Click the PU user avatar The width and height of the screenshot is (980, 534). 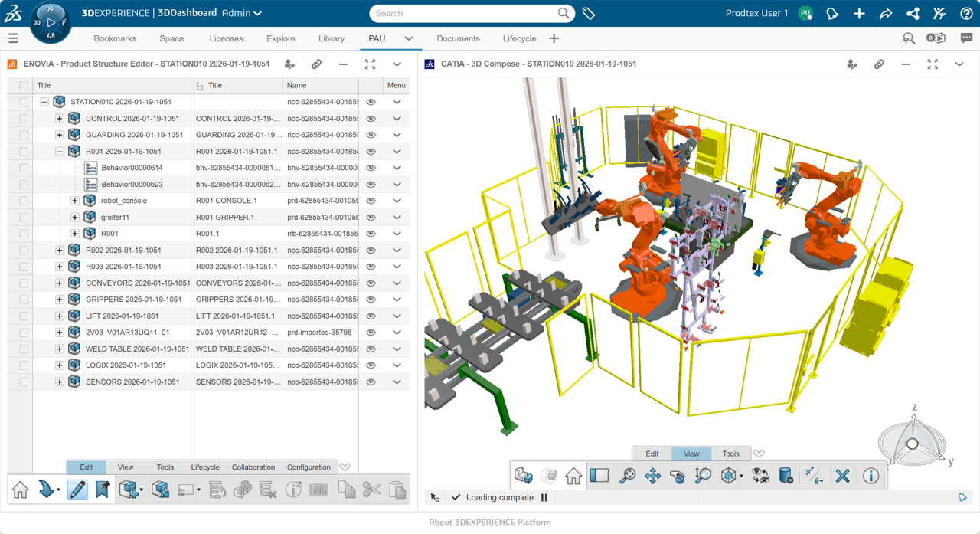[x=805, y=13]
